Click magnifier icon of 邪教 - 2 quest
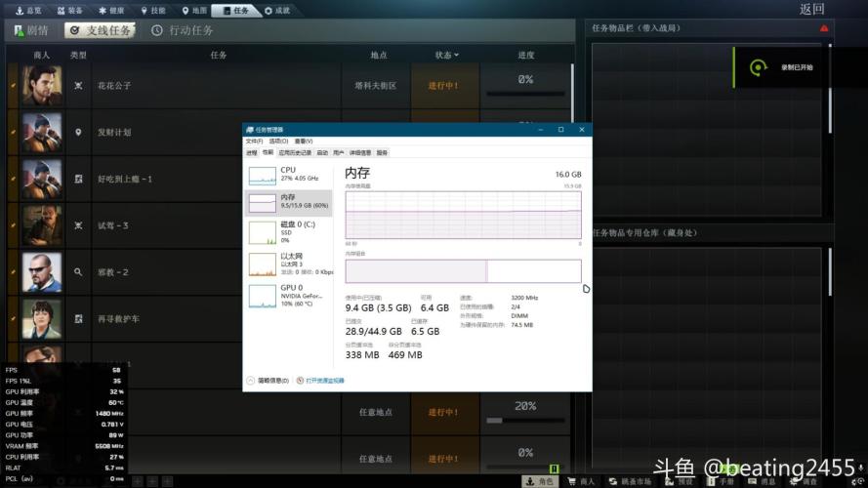Image resolution: width=868 pixels, height=488 pixels. click(x=79, y=272)
